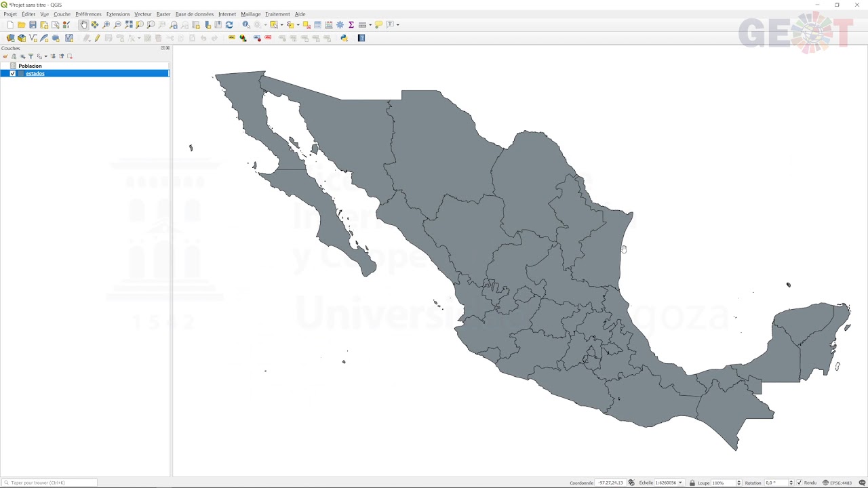Click the estados layer color swatch
Image resolution: width=868 pixels, height=488 pixels.
20,73
